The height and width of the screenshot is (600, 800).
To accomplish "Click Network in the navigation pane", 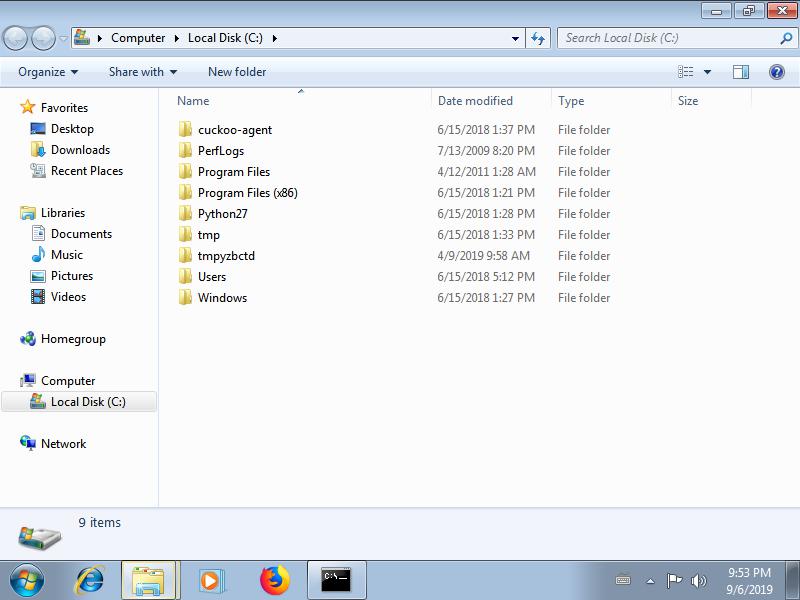I will (63, 443).
